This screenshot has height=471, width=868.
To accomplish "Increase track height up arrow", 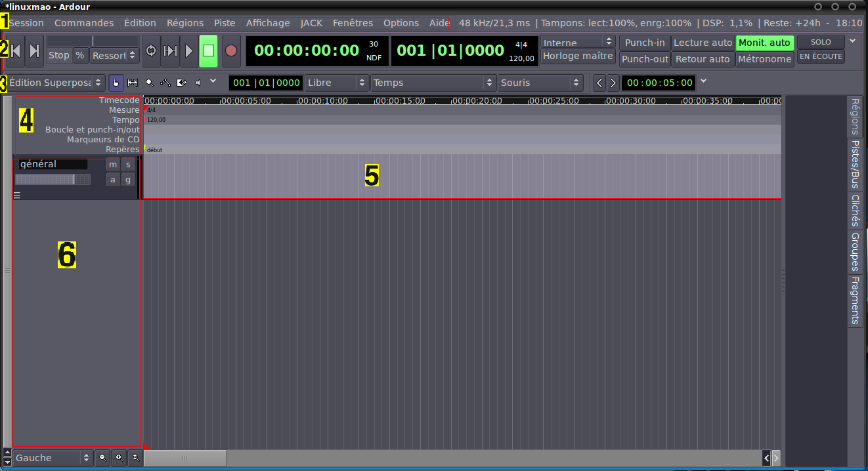I will (7, 452).
